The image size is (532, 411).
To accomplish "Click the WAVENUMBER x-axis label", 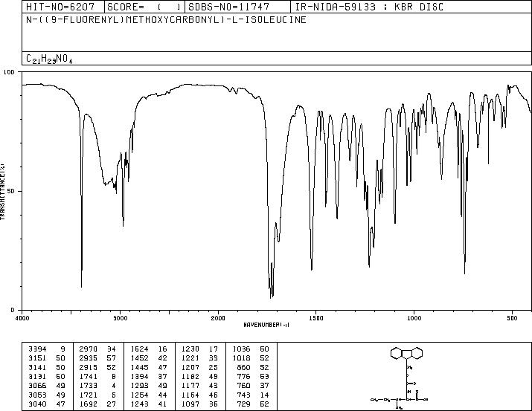I will tap(266, 325).
